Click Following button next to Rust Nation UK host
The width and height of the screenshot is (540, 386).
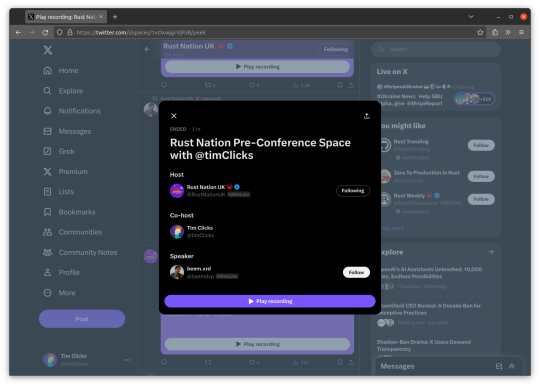click(x=353, y=191)
